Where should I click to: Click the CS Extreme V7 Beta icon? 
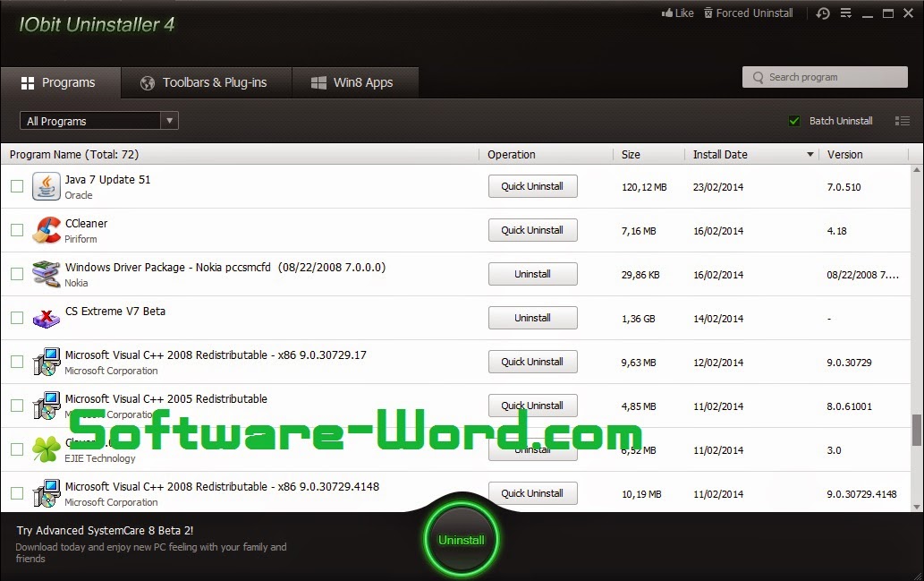pyautogui.click(x=46, y=318)
